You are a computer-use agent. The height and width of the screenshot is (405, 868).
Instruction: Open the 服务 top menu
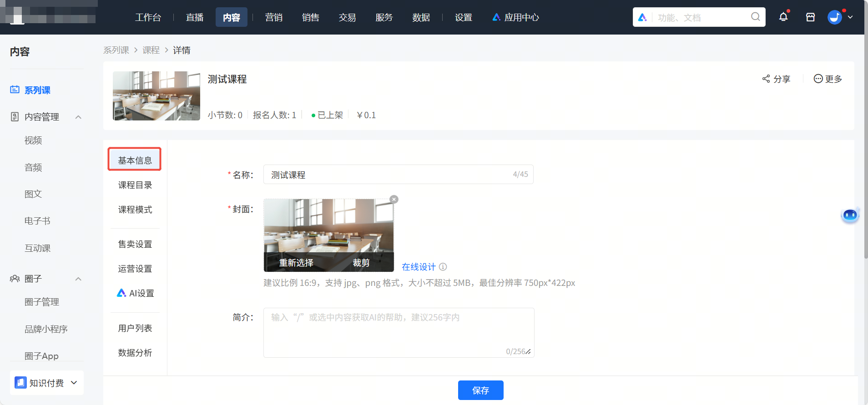pos(384,17)
